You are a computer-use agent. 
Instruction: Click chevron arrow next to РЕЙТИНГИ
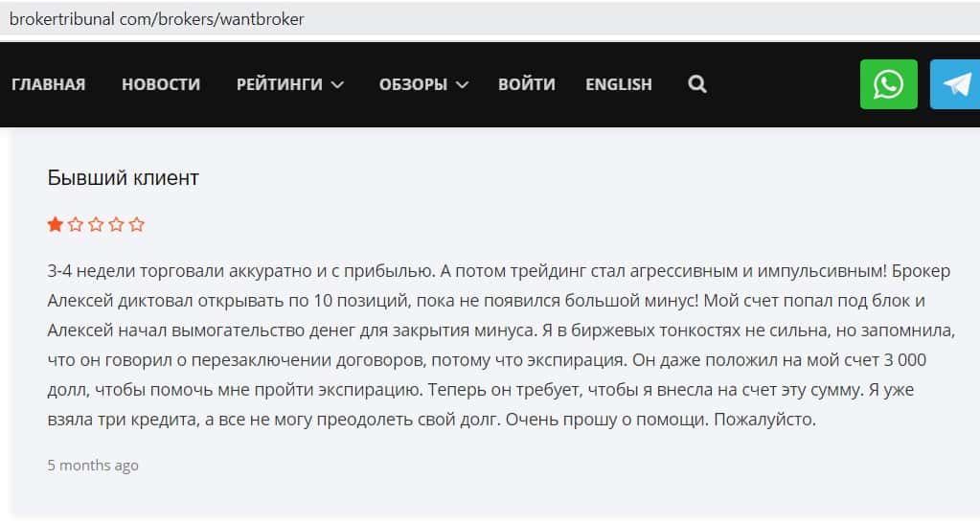[337, 84]
